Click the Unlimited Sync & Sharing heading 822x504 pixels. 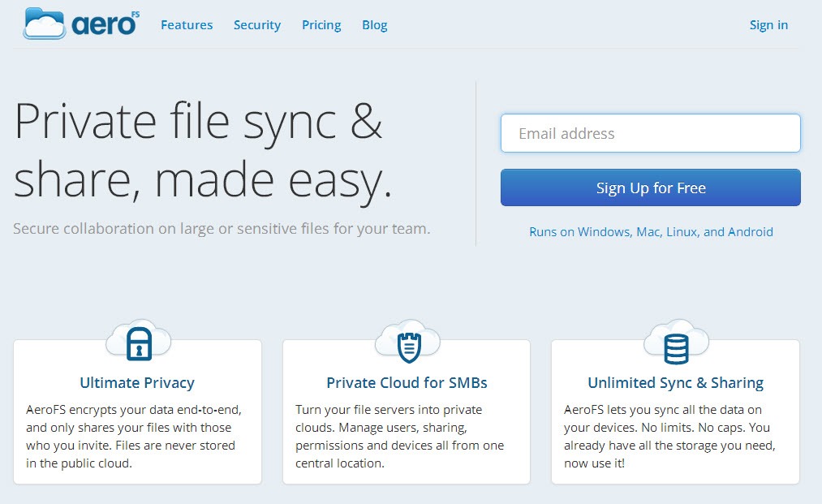tap(675, 382)
